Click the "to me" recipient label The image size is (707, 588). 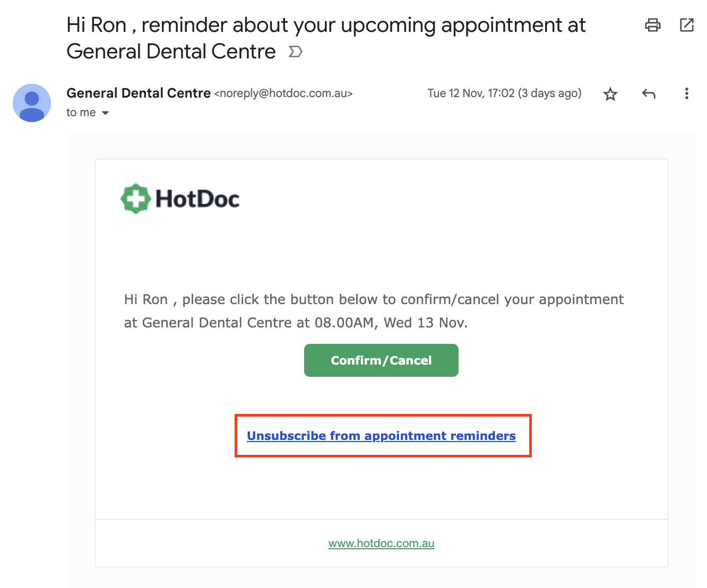tap(81, 113)
